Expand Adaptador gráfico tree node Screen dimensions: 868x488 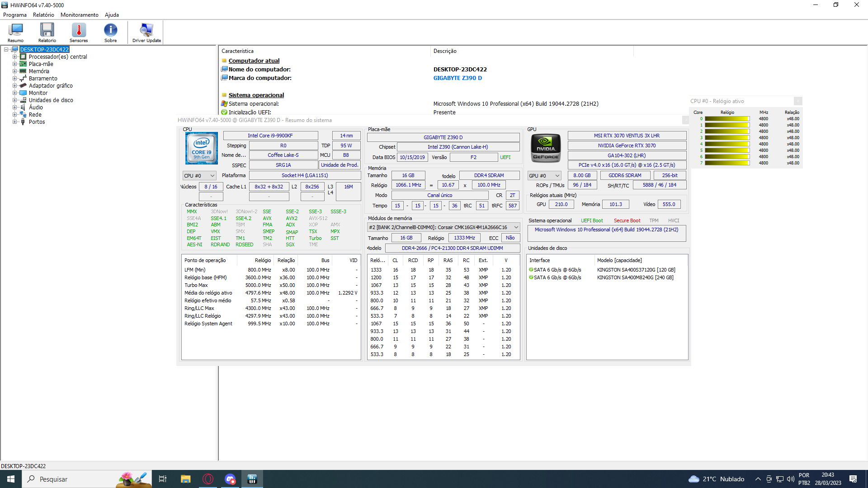pyautogui.click(x=14, y=86)
